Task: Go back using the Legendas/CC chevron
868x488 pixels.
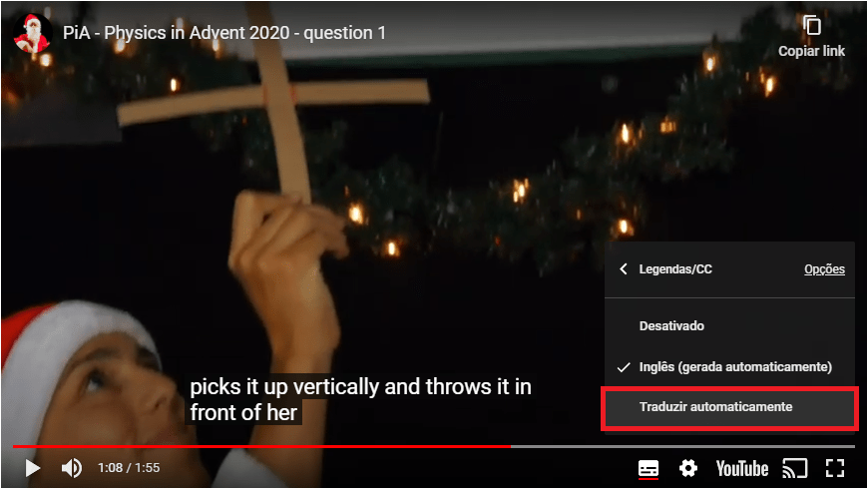Action: click(x=624, y=269)
